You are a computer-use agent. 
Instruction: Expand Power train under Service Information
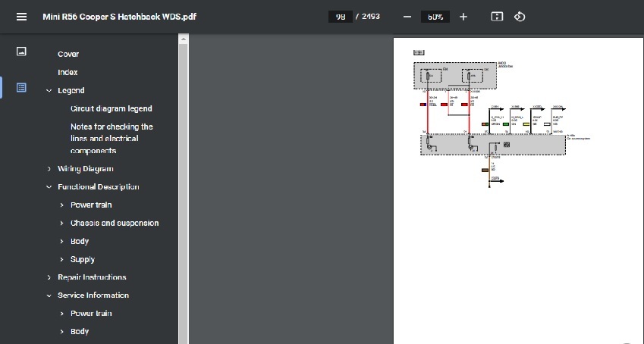click(x=61, y=314)
